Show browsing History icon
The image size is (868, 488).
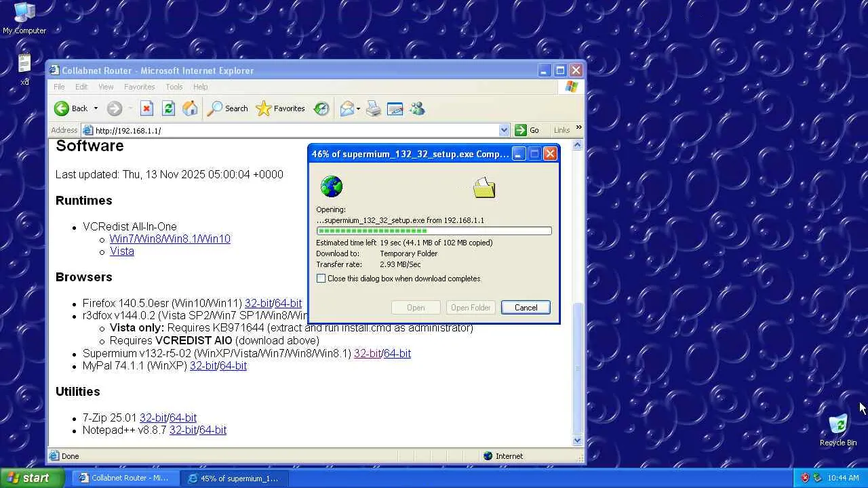pos(321,108)
